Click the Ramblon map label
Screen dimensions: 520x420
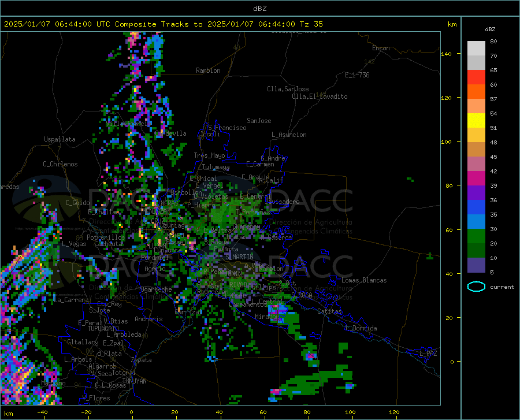tap(208, 70)
